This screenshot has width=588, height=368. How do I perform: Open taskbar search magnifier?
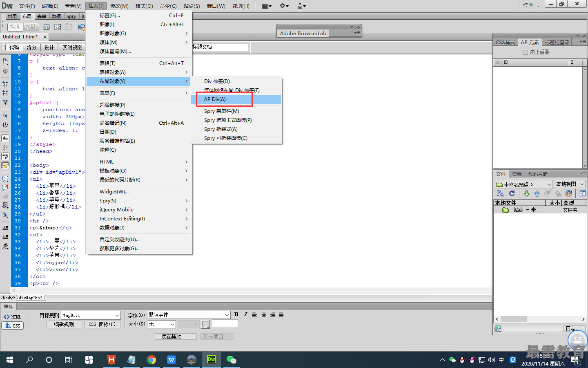point(29,360)
